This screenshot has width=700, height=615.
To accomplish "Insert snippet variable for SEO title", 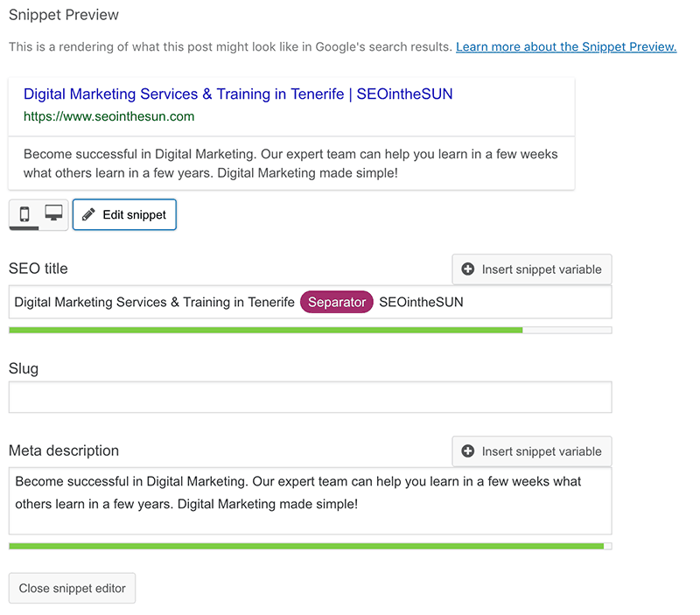I will [x=532, y=269].
